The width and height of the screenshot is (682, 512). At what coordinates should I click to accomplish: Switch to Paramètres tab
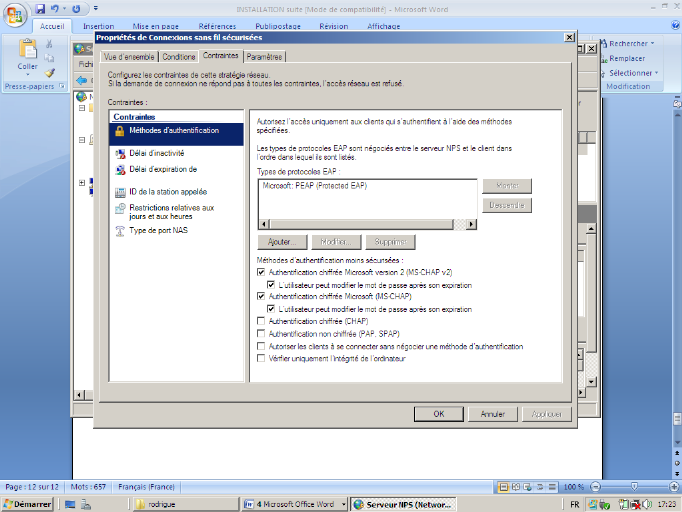(x=264, y=57)
